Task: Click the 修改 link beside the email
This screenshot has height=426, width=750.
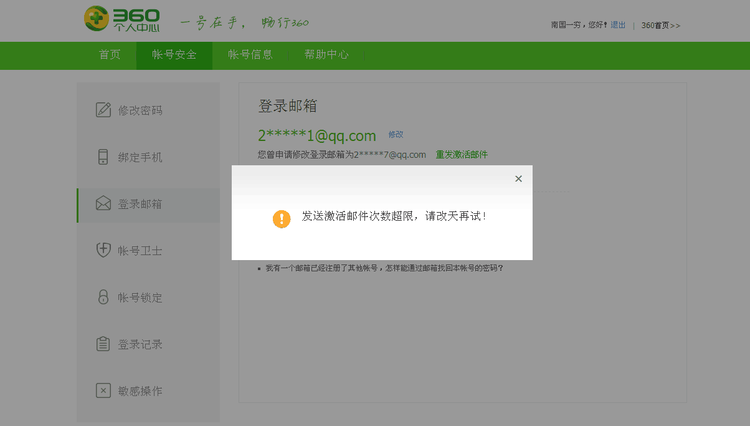Action: [x=396, y=134]
